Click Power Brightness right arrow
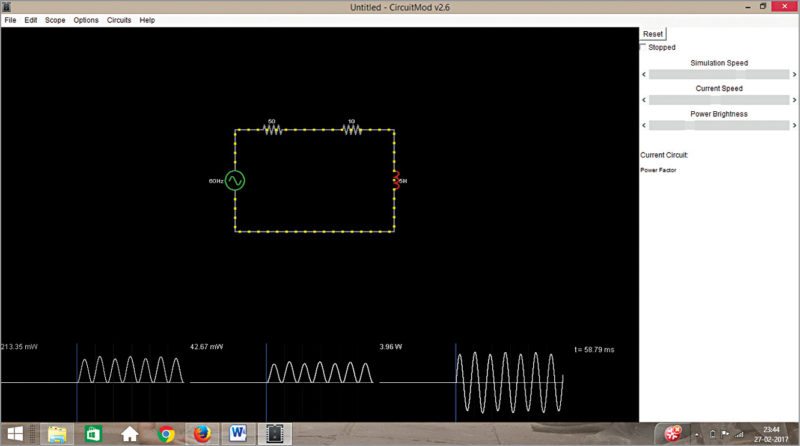The height and width of the screenshot is (446, 800). click(x=795, y=126)
